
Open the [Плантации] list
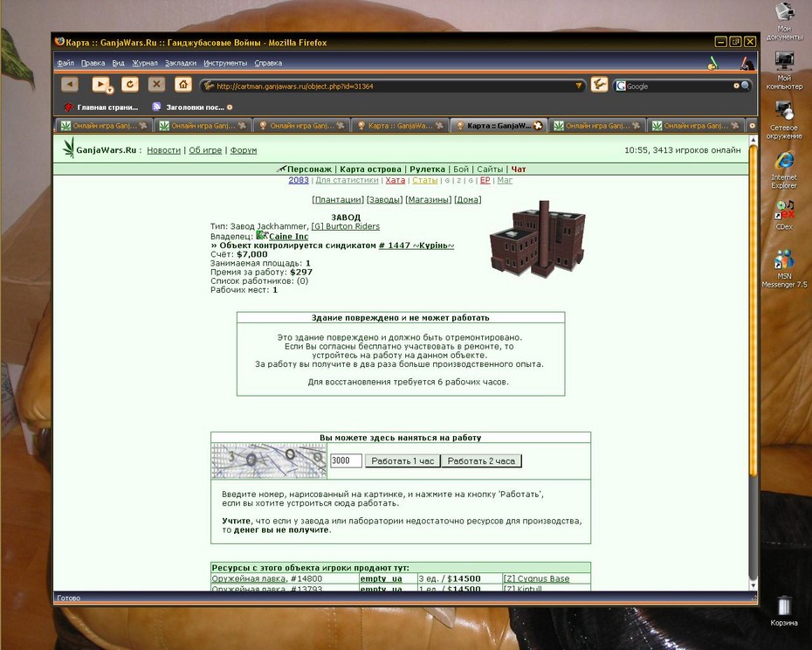tap(338, 199)
